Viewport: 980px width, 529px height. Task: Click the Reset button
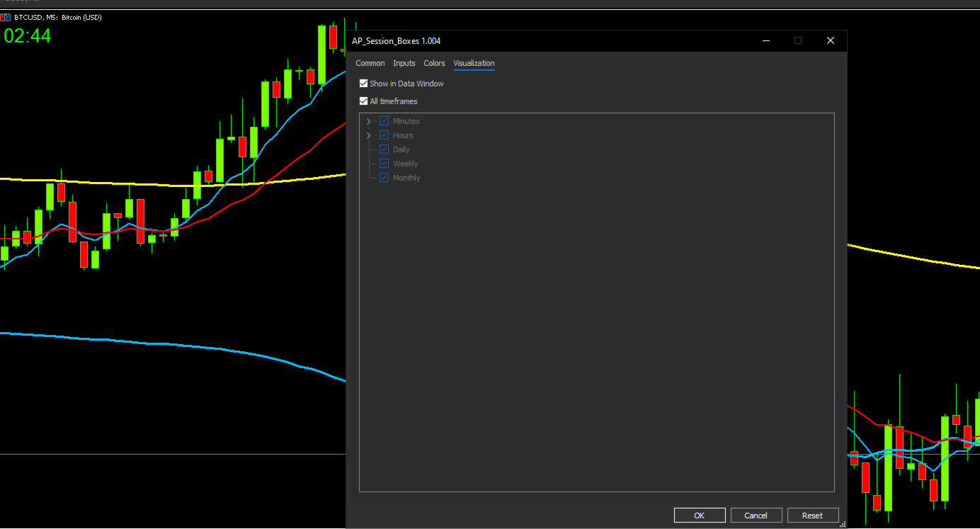813,516
